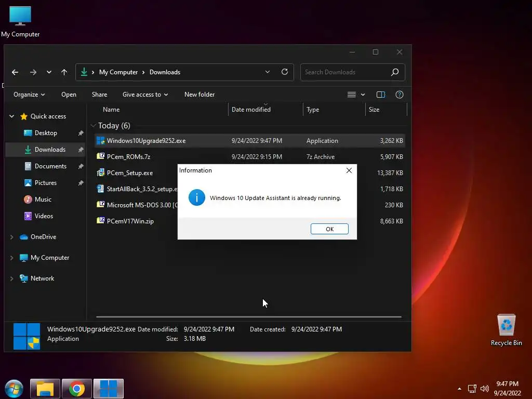Select Windows10Upgrade9252.exe file
This screenshot has width=532, height=399.
250,140
